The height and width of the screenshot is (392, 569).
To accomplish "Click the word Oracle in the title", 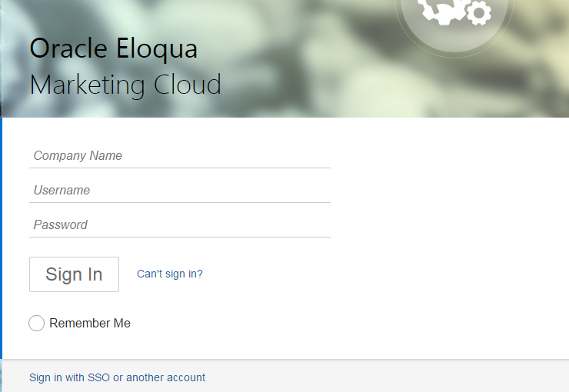I will [x=69, y=48].
